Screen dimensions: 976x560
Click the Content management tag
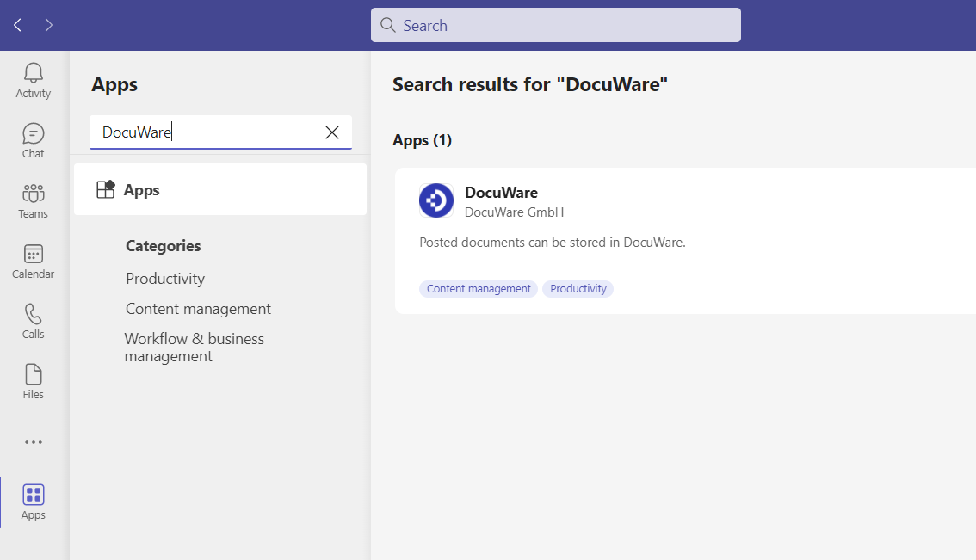pyautogui.click(x=478, y=289)
